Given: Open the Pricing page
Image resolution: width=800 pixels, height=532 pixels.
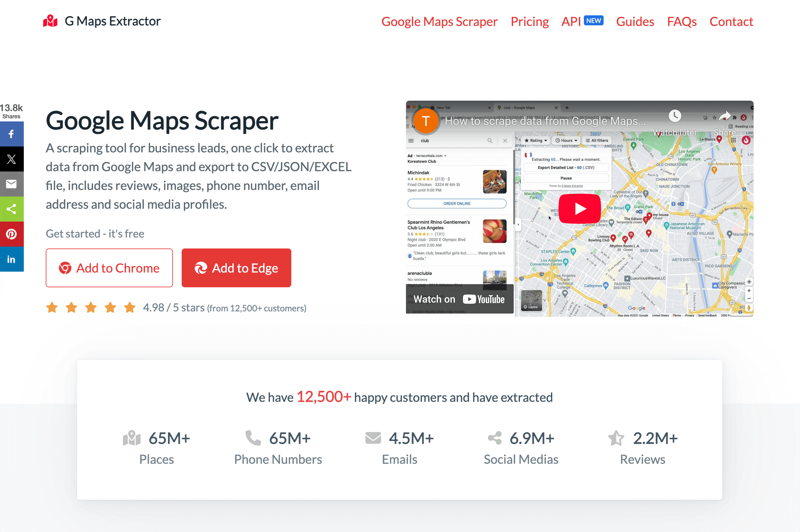Looking at the screenshot, I should 529,21.
